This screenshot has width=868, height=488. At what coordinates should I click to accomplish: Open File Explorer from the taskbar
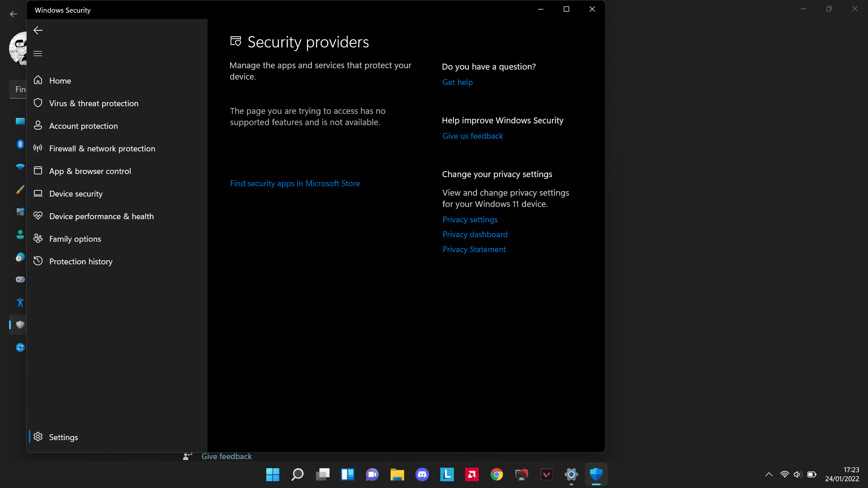(x=397, y=474)
